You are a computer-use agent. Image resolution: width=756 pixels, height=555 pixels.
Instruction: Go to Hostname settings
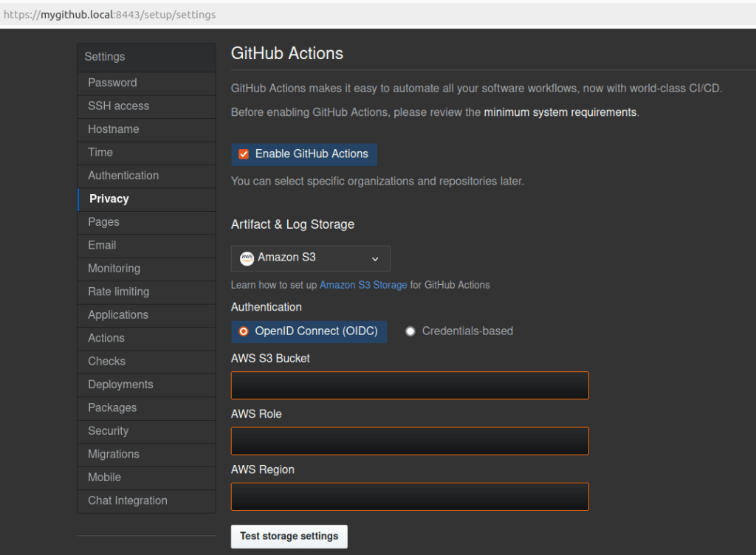[147, 129]
